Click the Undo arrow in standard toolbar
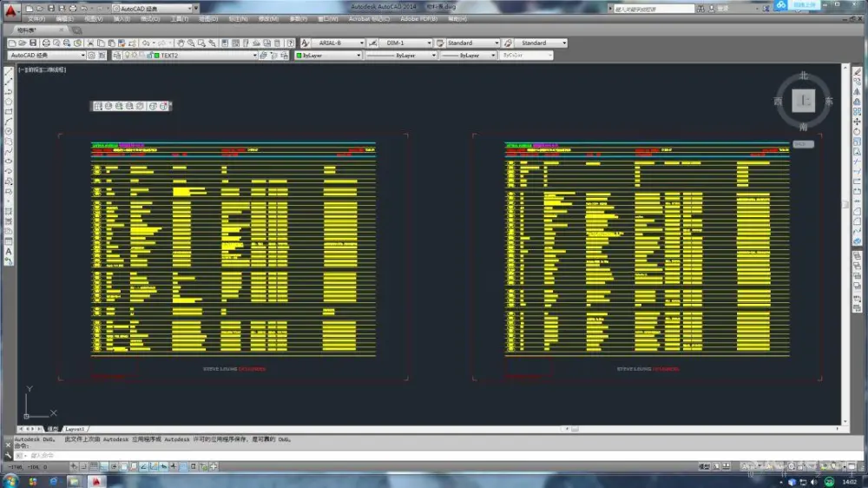The height and width of the screenshot is (488, 868). point(144,43)
